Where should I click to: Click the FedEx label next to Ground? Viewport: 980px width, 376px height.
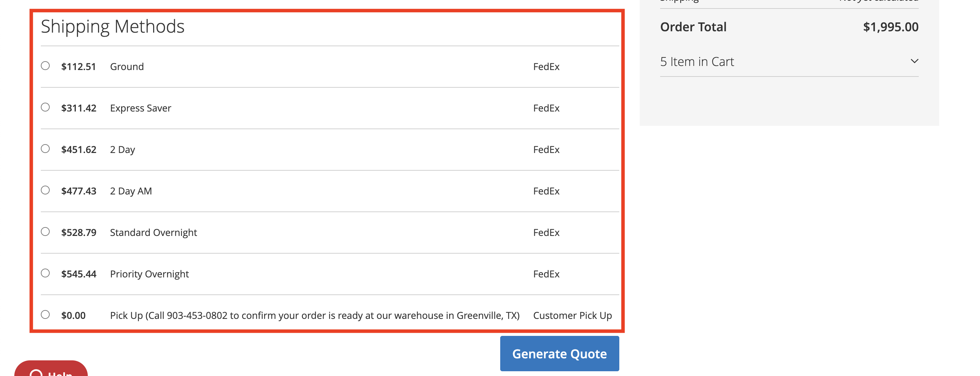[547, 66]
